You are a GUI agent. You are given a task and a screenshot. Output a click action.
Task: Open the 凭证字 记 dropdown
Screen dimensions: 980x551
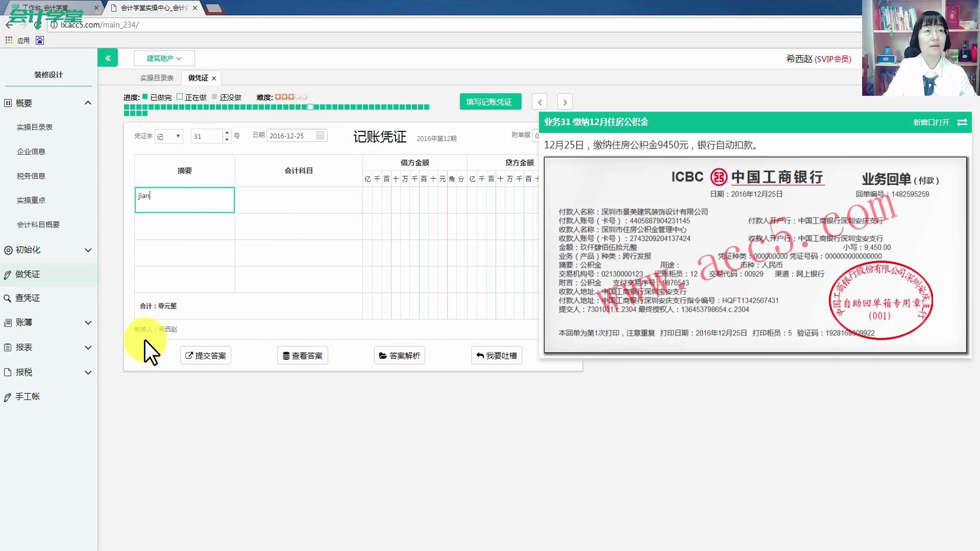click(169, 136)
